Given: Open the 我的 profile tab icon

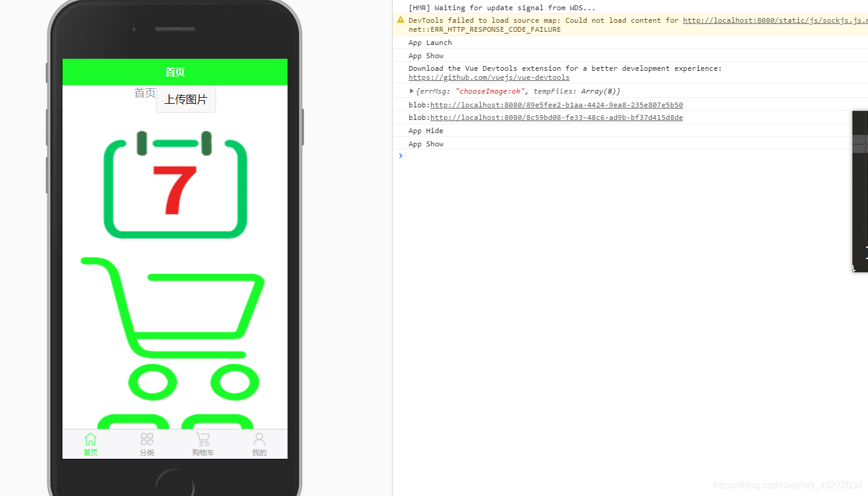Looking at the screenshot, I should [x=259, y=439].
